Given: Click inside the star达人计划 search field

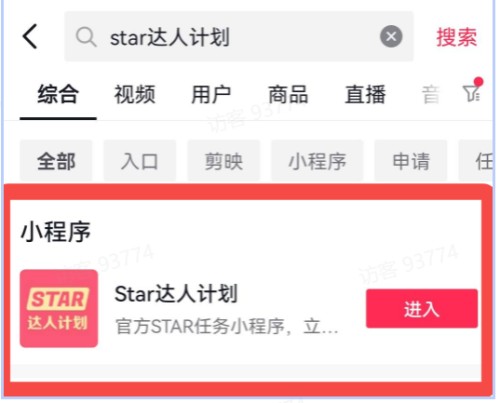Looking at the screenshot, I should click(239, 36).
